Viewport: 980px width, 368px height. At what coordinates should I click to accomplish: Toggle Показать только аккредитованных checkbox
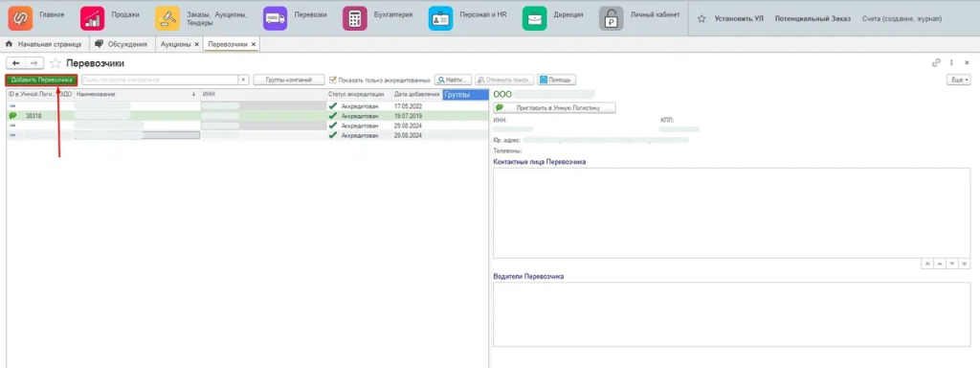[x=333, y=80]
